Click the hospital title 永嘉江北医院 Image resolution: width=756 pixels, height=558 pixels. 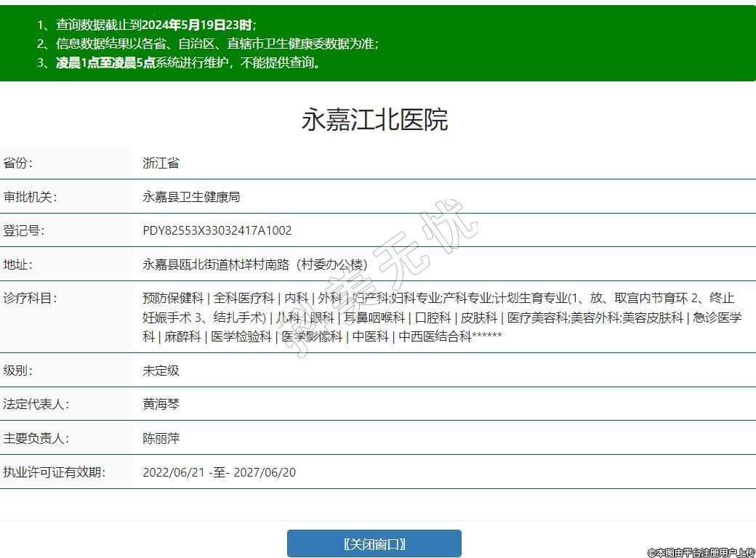click(374, 120)
